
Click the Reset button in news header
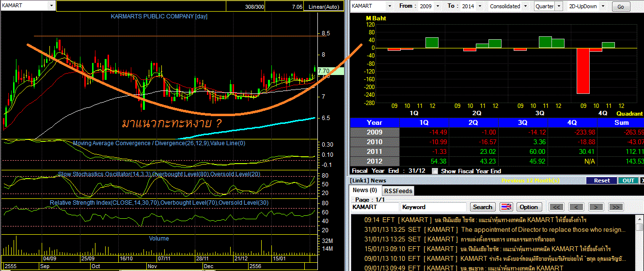[x=601, y=181]
